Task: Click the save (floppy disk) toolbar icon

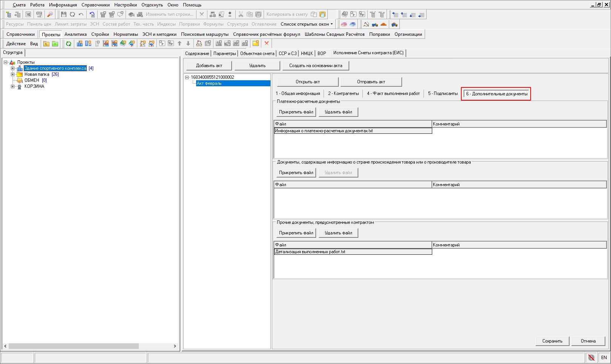Action: (63, 14)
